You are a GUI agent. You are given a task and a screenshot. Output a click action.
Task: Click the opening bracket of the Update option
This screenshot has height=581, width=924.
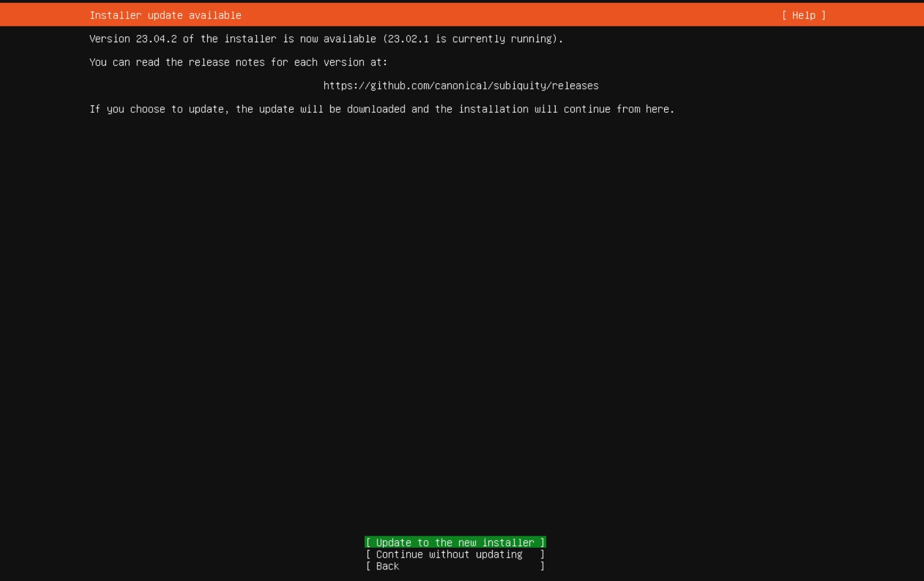tap(368, 542)
